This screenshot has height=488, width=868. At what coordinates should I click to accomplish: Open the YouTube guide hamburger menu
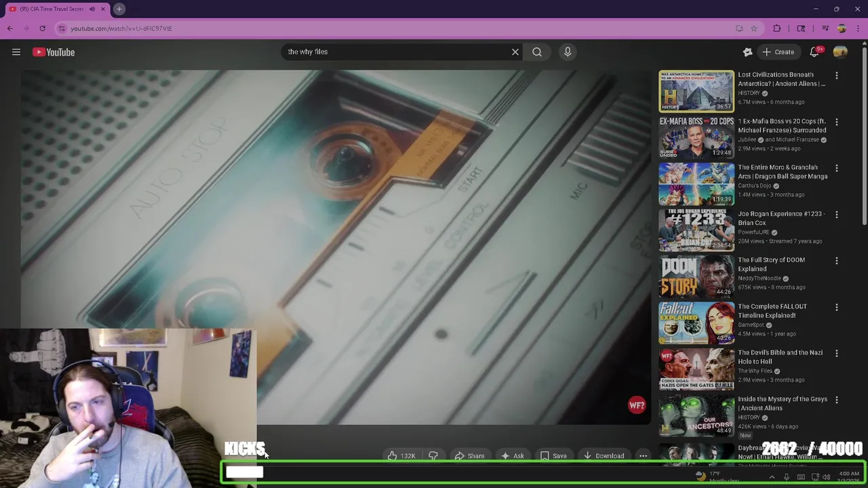coord(16,52)
